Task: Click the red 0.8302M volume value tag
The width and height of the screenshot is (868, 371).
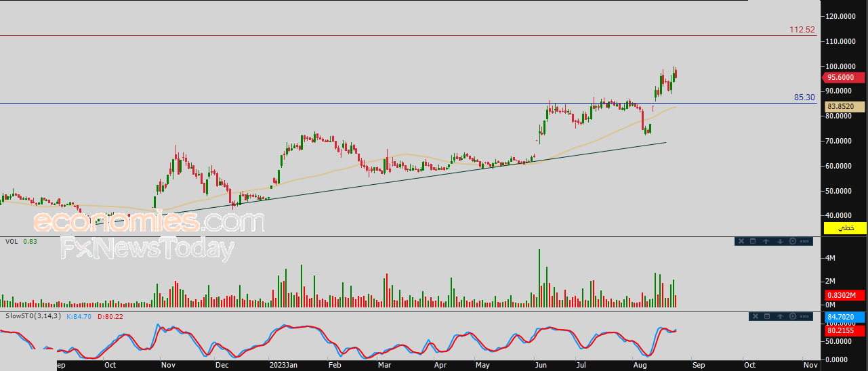Action: click(844, 295)
